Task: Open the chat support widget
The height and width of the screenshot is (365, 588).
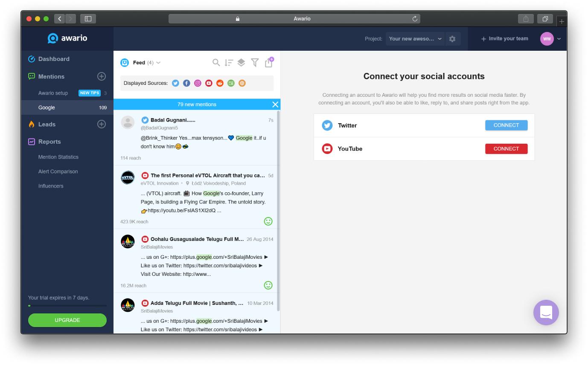Action: (x=546, y=313)
